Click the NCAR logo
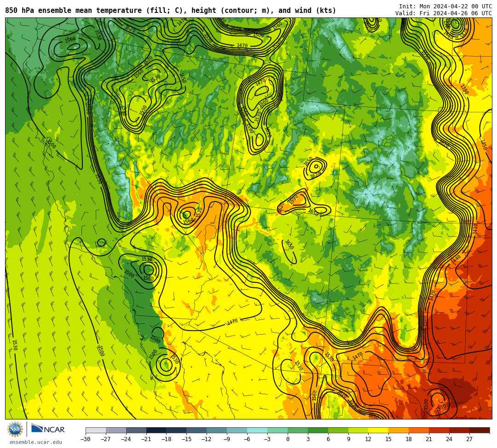497x448 pixels. (x=48, y=430)
